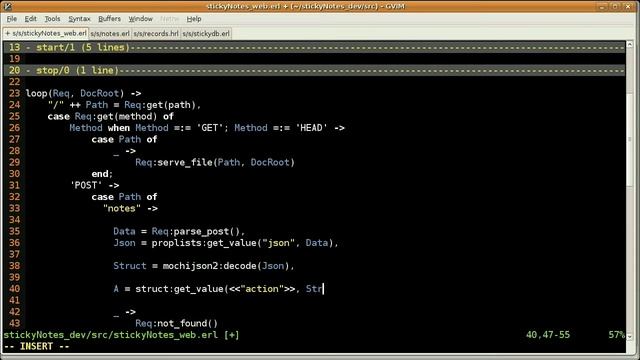Expand the folded start/1 section
The image size is (640, 360).
coord(314,47)
